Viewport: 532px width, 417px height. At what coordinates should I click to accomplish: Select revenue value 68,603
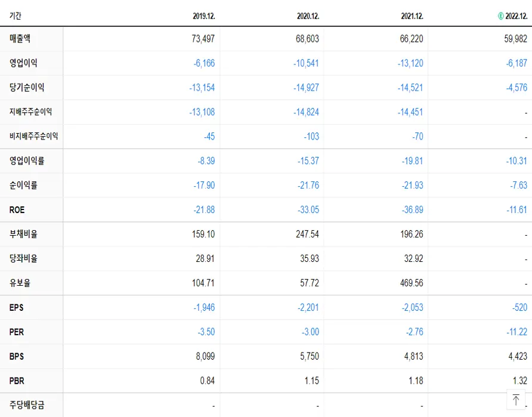[307, 39]
